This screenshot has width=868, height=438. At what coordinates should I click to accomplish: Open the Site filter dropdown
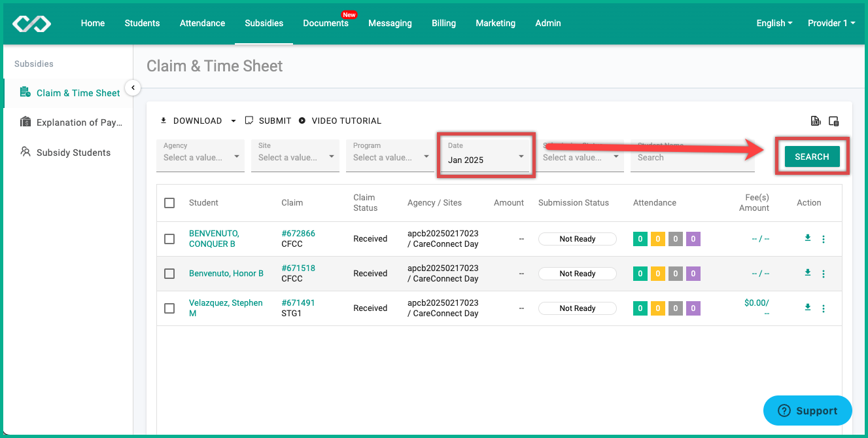click(x=295, y=156)
